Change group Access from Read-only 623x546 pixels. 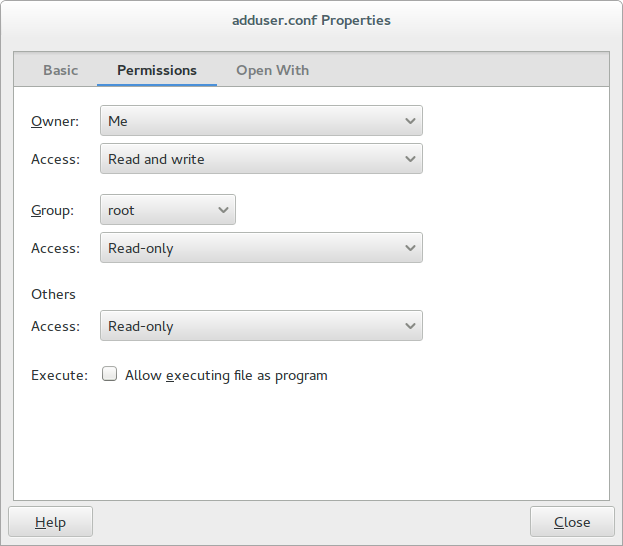(261, 248)
